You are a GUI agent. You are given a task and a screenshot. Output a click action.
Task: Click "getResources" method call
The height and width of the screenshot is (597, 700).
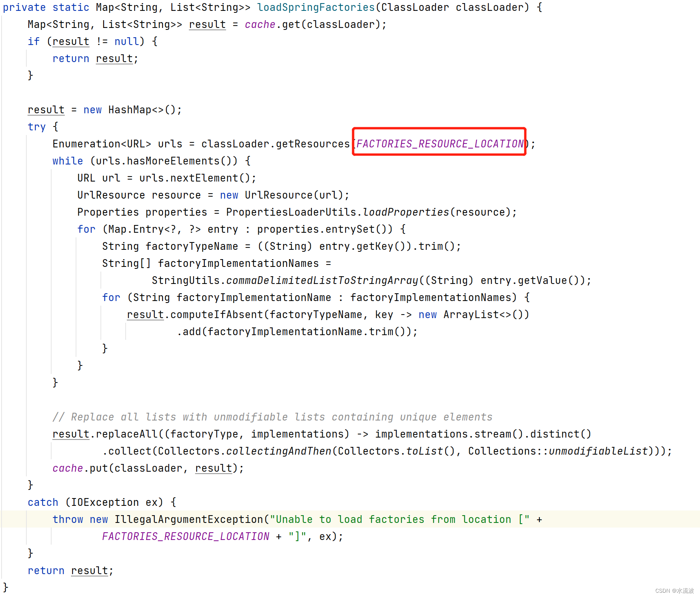pos(313,144)
